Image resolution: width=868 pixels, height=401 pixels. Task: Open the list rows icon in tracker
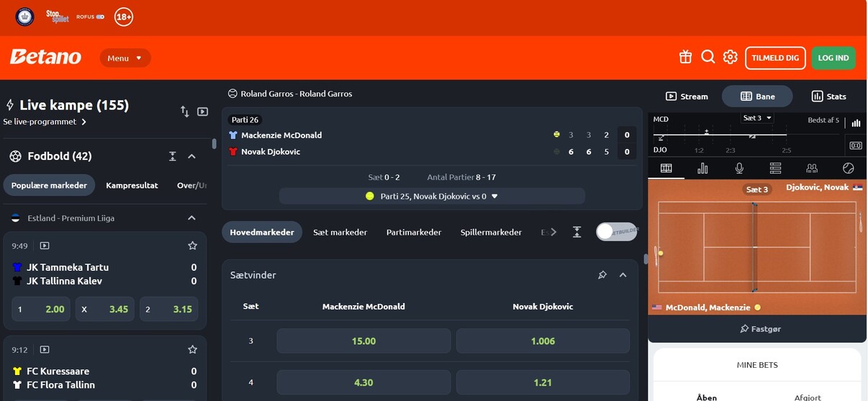(x=775, y=168)
